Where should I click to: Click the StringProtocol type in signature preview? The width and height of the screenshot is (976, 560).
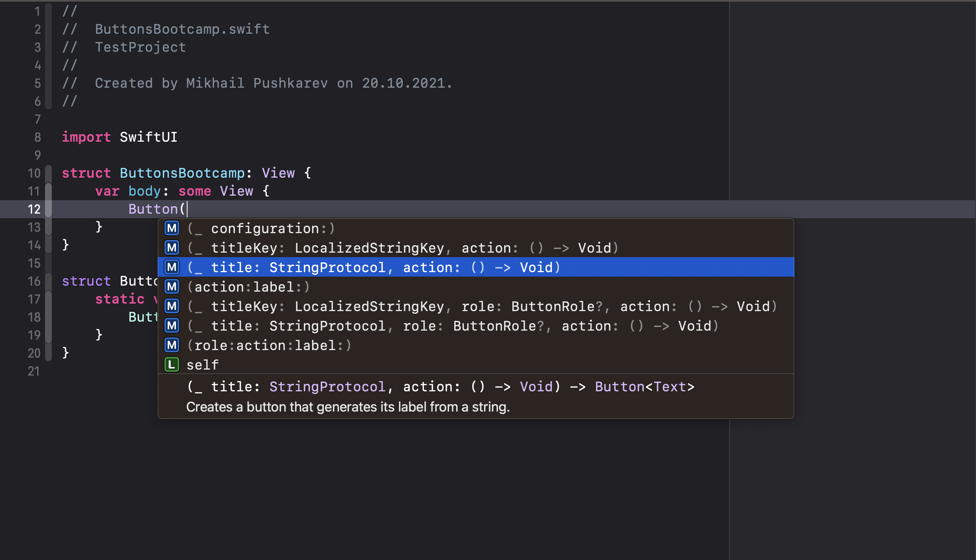[x=327, y=386]
